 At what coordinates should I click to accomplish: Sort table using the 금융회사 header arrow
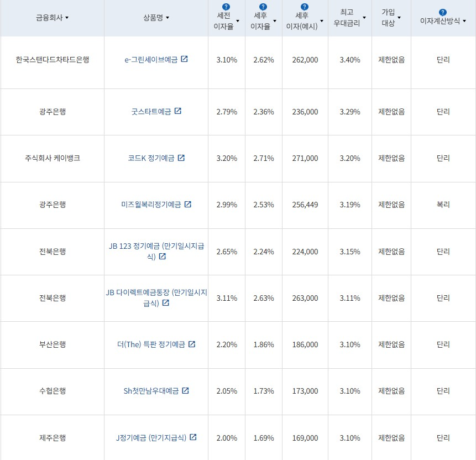[x=67, y=17]
